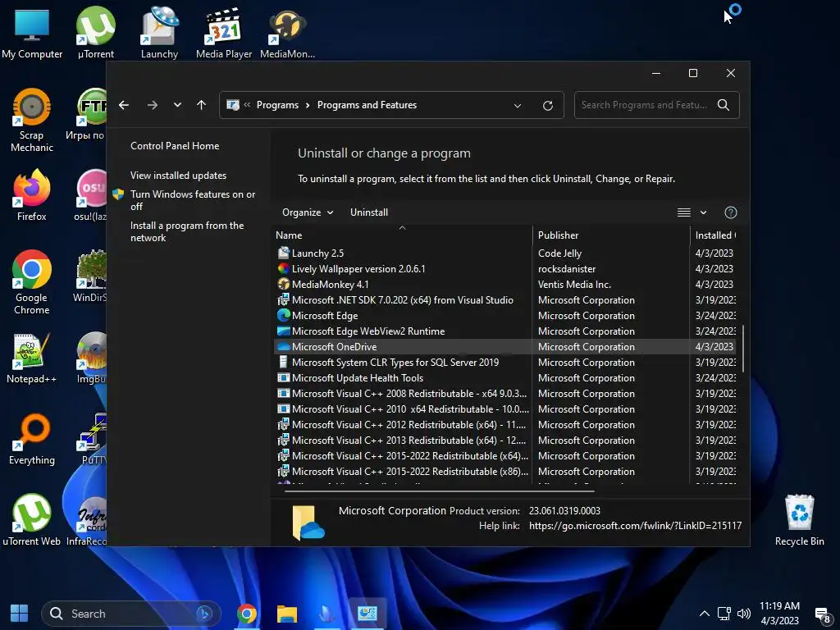The image size is (840, 630).
Task: Select Visual C++ 2012 Redistributable row
Action: click(504, 424)
